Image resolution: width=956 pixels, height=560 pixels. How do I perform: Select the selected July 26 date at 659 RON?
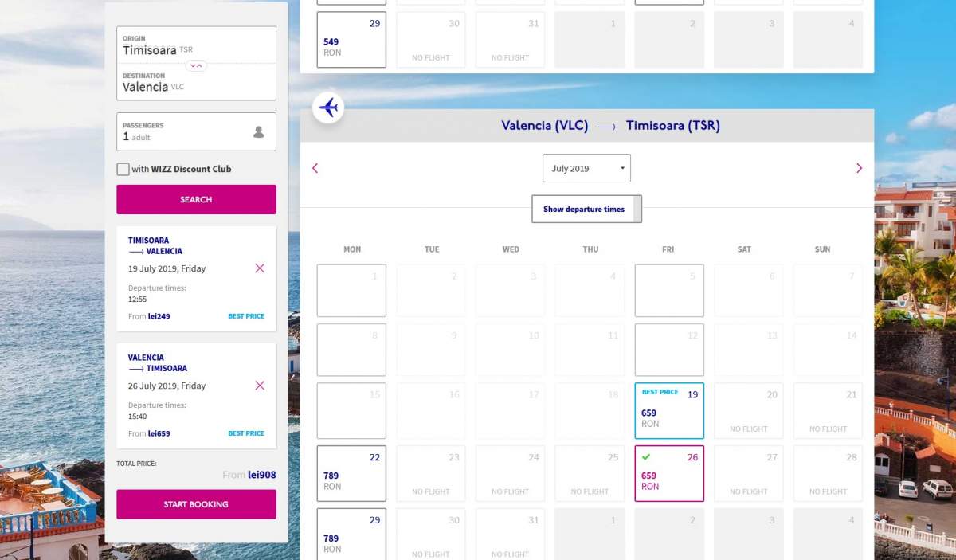(668, 474)
